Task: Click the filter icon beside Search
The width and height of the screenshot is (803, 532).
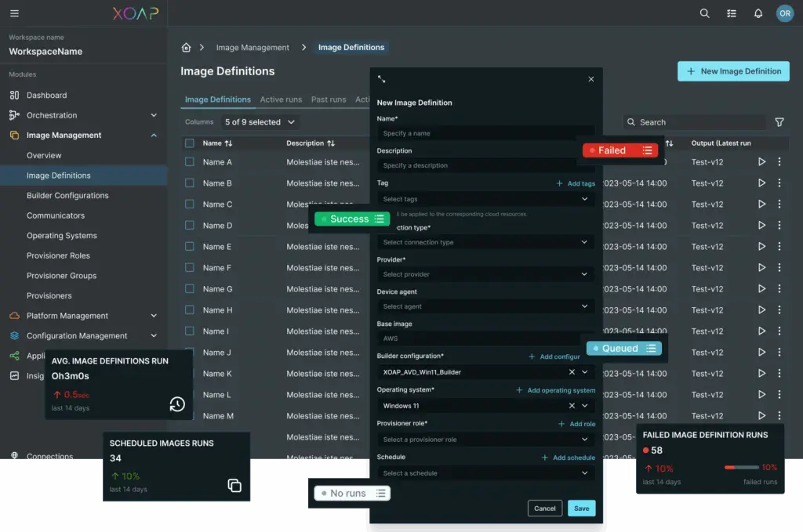Action: [779, 122]
